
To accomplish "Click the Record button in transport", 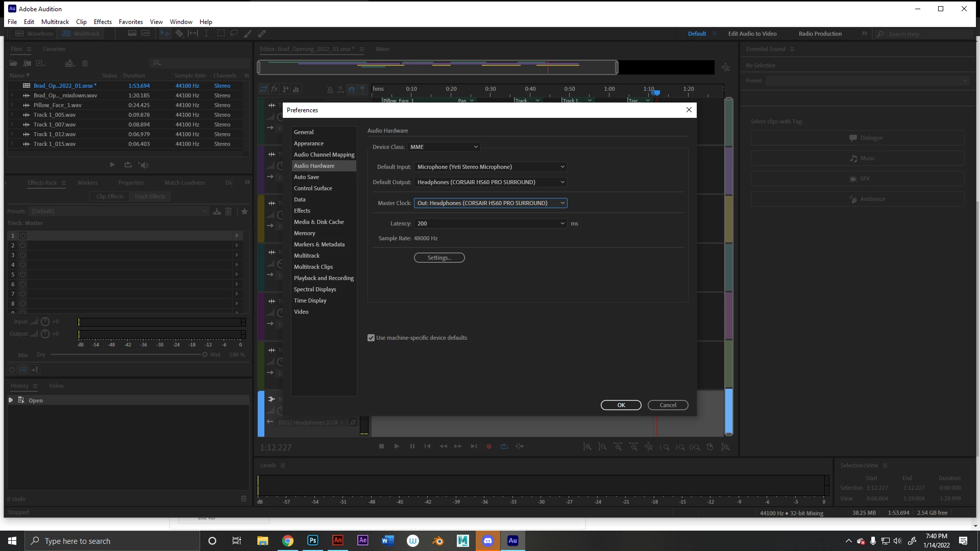I will (488, 446).
